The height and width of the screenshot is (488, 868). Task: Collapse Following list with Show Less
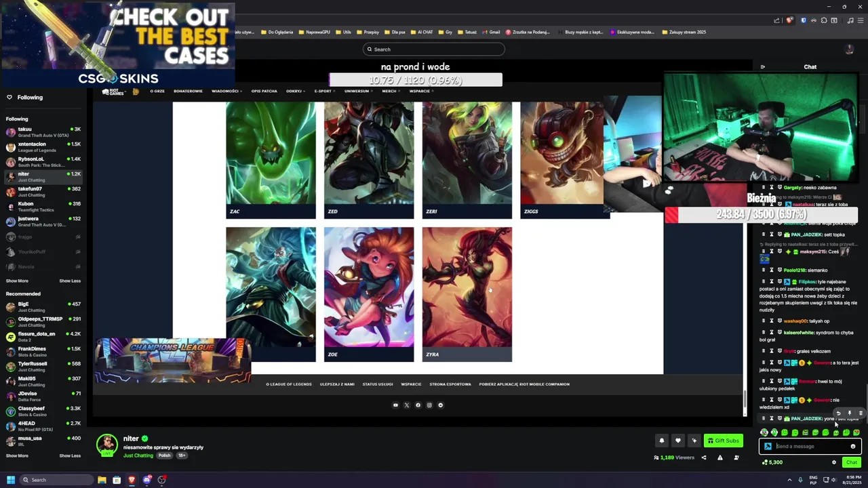70,281
